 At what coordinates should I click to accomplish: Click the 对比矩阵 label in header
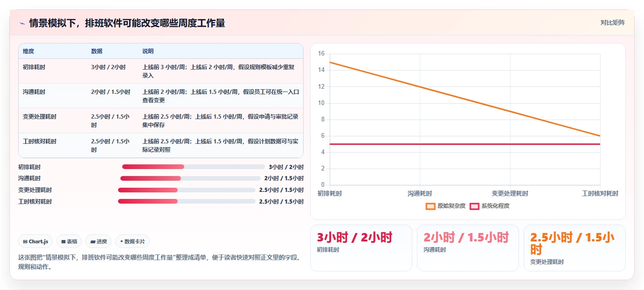tap(612, 22)
